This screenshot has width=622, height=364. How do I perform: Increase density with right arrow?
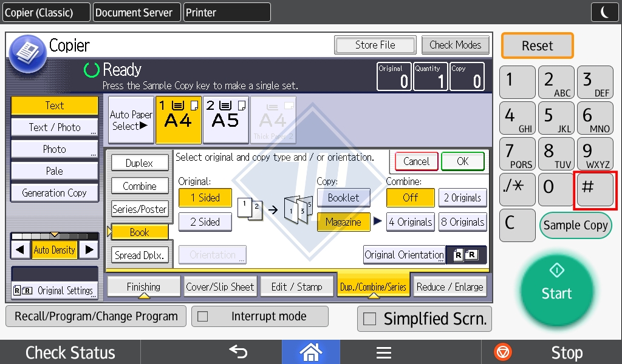[x=89, y=249]
